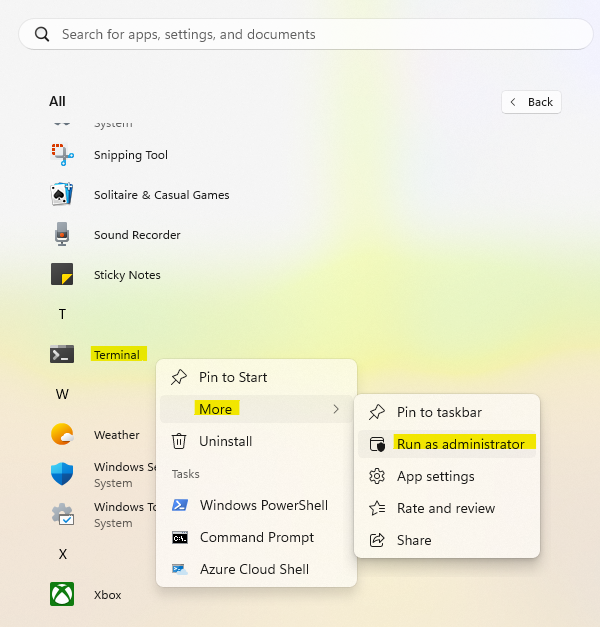Select the Sound Recorder label

tap(137, 235)
